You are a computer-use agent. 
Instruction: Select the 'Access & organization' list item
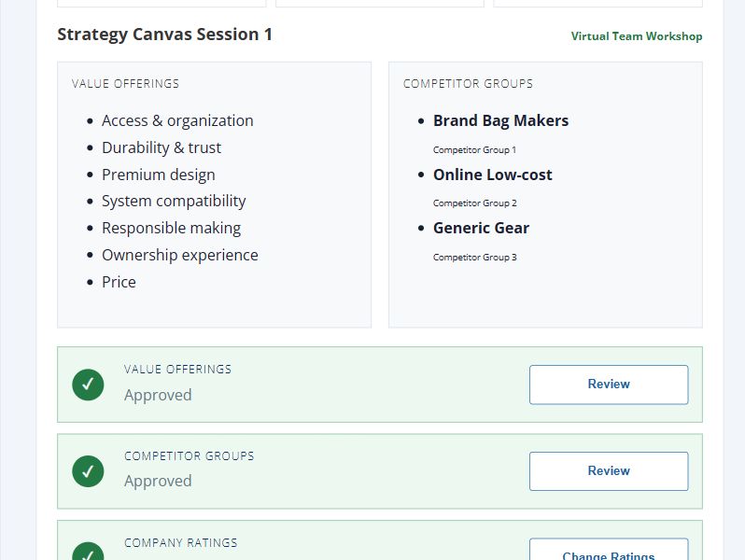point(177,120)
